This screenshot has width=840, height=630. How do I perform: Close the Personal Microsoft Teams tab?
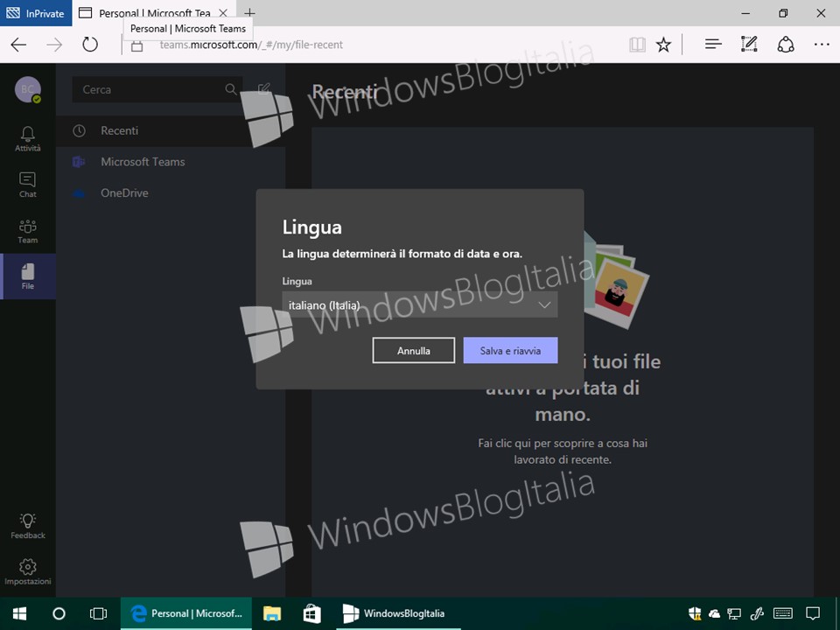[x=223, y=13]
